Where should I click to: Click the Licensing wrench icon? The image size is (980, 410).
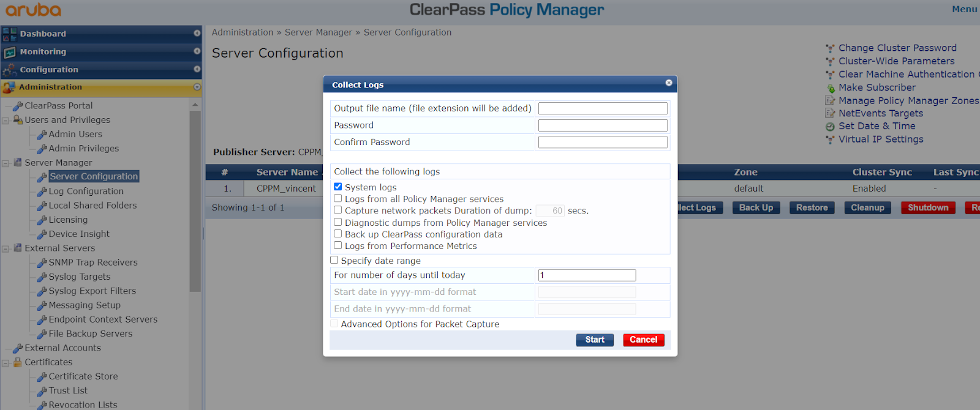point(42,220)
